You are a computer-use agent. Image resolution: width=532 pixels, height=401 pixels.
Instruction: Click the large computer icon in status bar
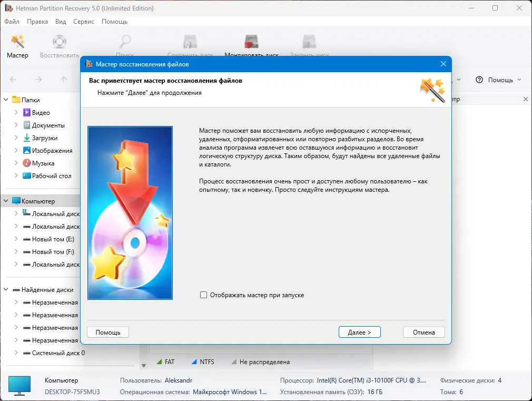coord(19,386)
